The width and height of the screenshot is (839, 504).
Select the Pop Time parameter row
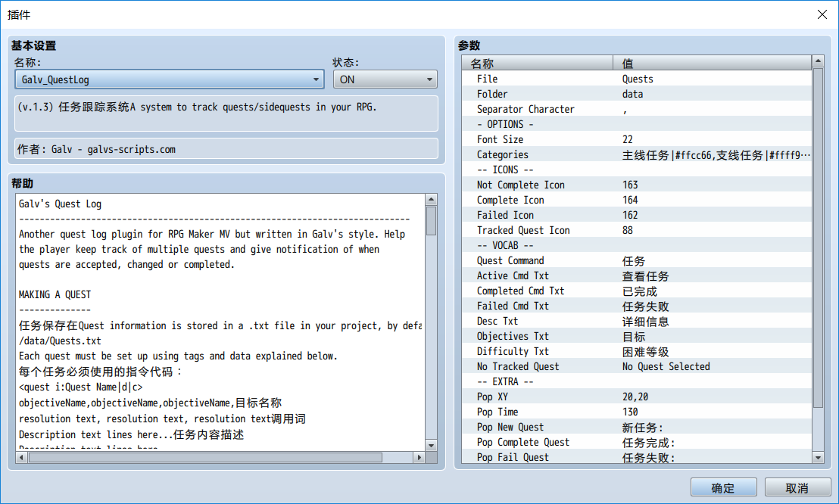pyautogui.click(x=637, y=412)
